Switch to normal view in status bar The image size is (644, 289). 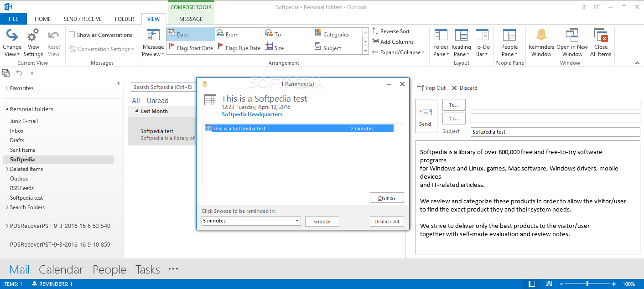532,284
